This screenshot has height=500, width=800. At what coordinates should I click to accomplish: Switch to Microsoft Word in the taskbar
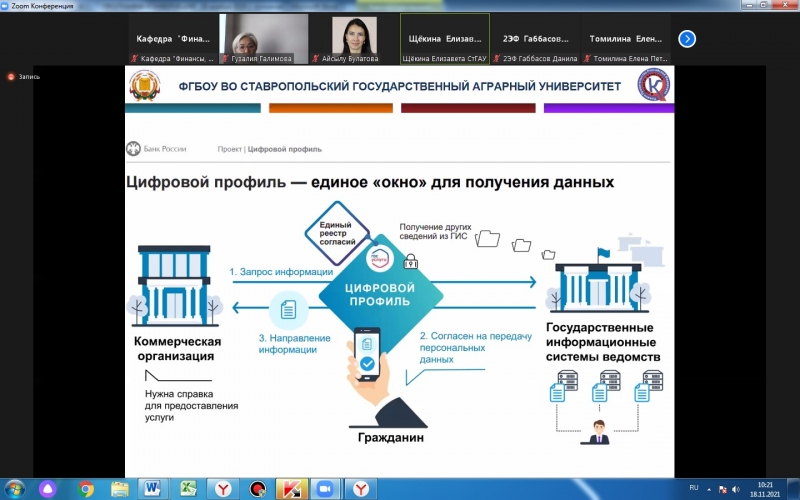click(153, 488)
